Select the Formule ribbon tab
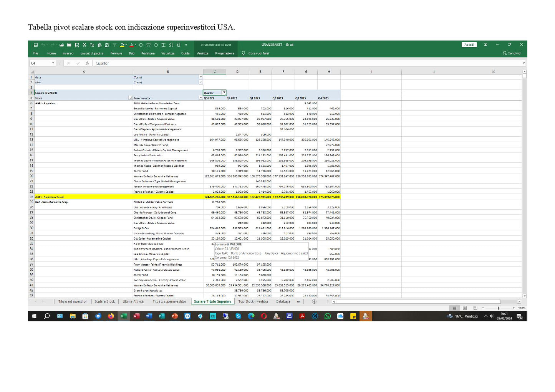The height and width of the screenshot is (392, 555). (x=116, y=53)
